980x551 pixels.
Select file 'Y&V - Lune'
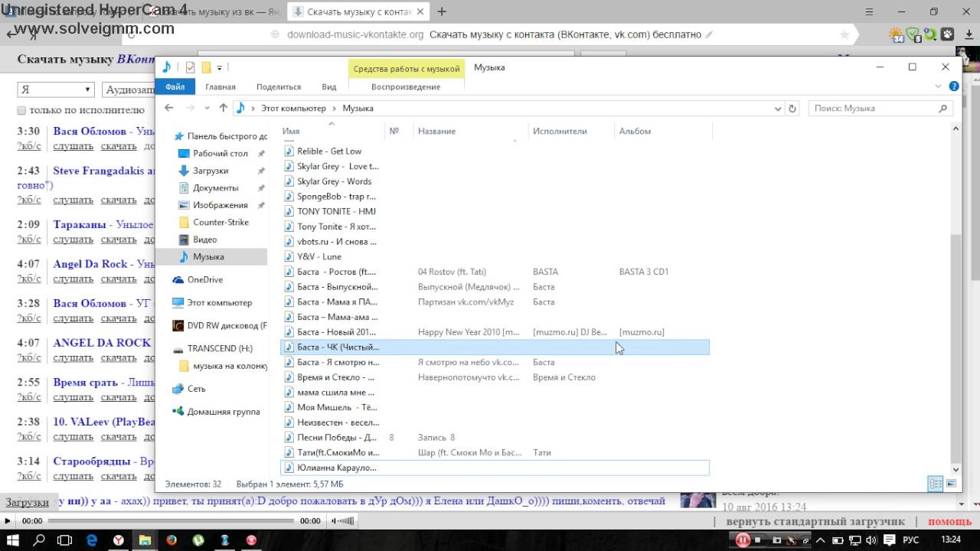(318, 256)
